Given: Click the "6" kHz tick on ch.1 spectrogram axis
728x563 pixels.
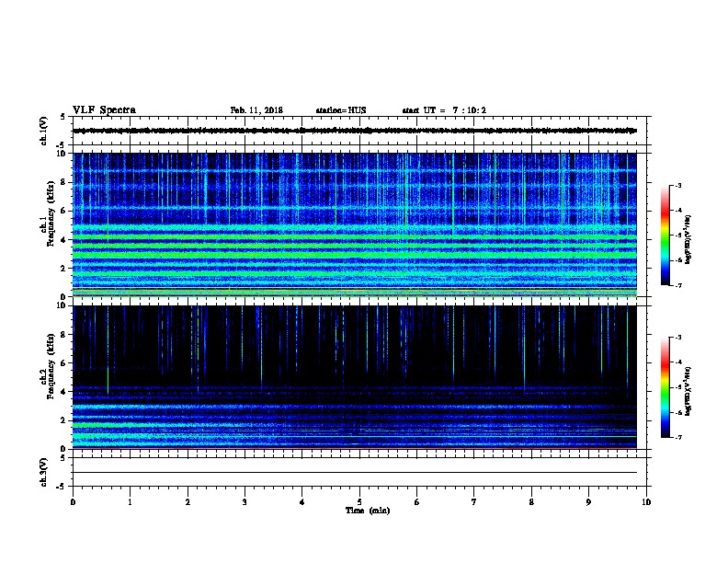Looking at the screenshot, I should click(x=63, y=211).
